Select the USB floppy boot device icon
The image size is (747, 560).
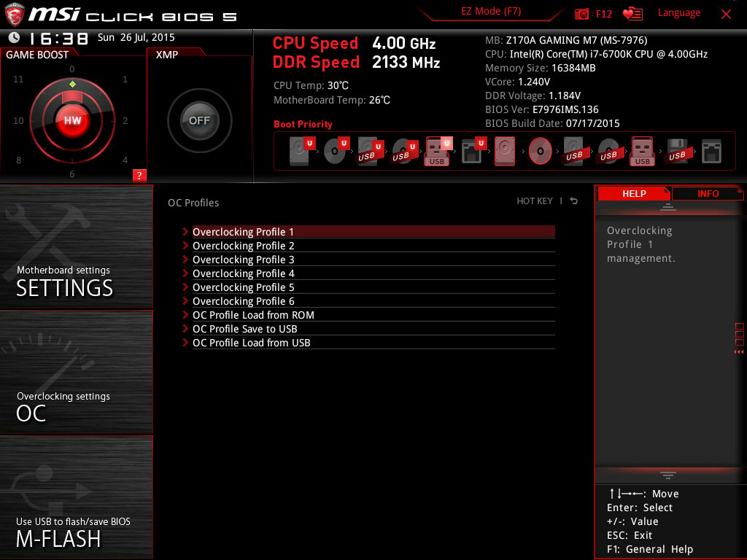pyautogui.click(x=677, y=151)
